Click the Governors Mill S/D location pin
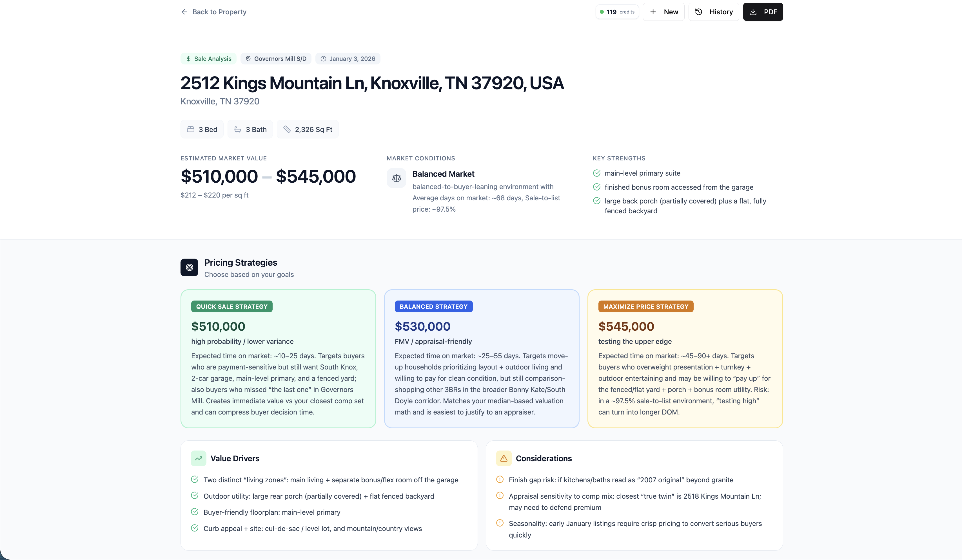Screen dimensions: 962x560 click(x=248, y=59)
